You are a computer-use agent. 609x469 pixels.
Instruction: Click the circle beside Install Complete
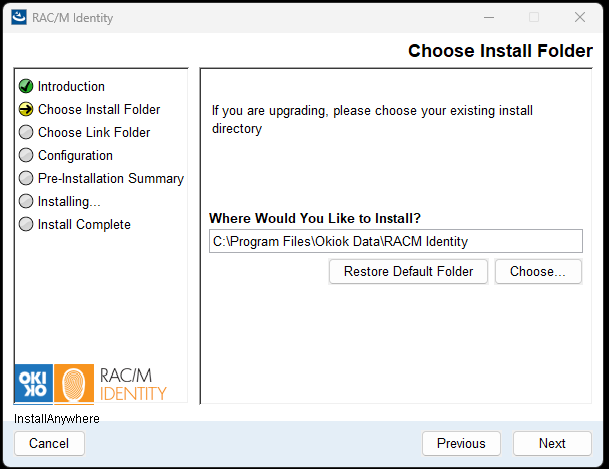[x=26, y=224]
